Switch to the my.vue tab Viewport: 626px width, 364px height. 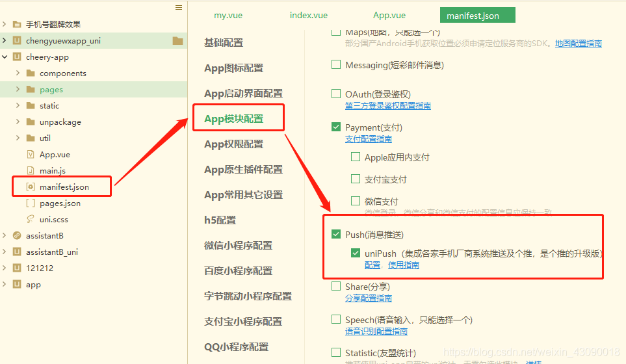[228, 15]
